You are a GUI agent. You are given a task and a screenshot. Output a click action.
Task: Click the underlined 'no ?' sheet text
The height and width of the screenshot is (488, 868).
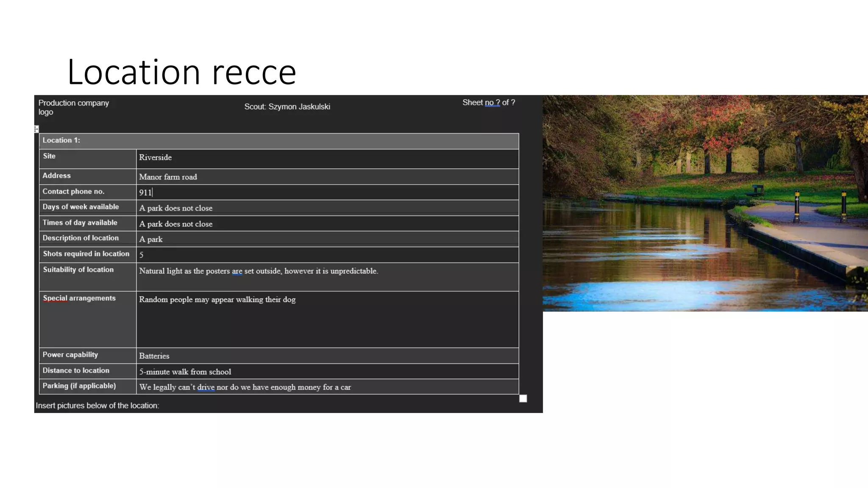pos(492,103)
